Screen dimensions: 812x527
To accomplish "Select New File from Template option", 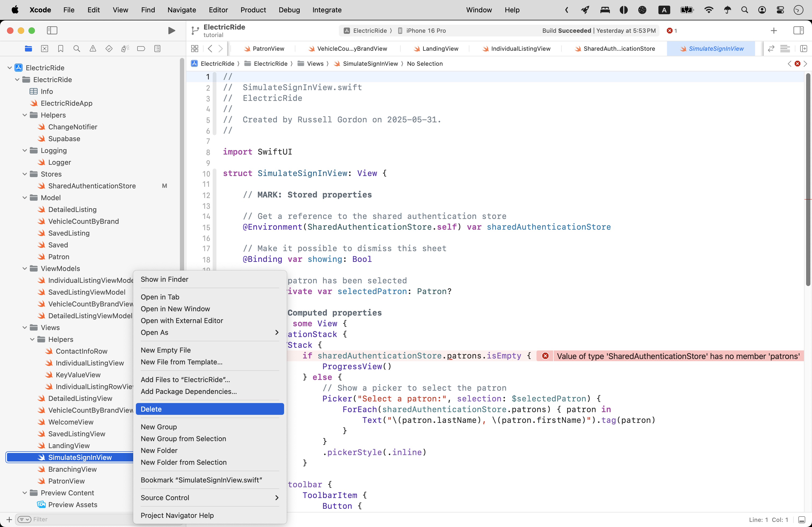I will pyautogui.click(x=182, y=362).
